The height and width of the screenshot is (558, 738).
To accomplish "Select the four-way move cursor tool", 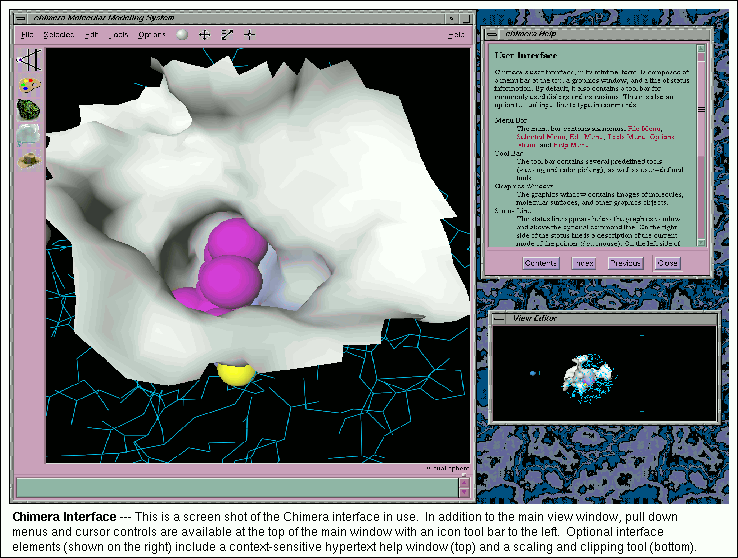I will 204,34.
